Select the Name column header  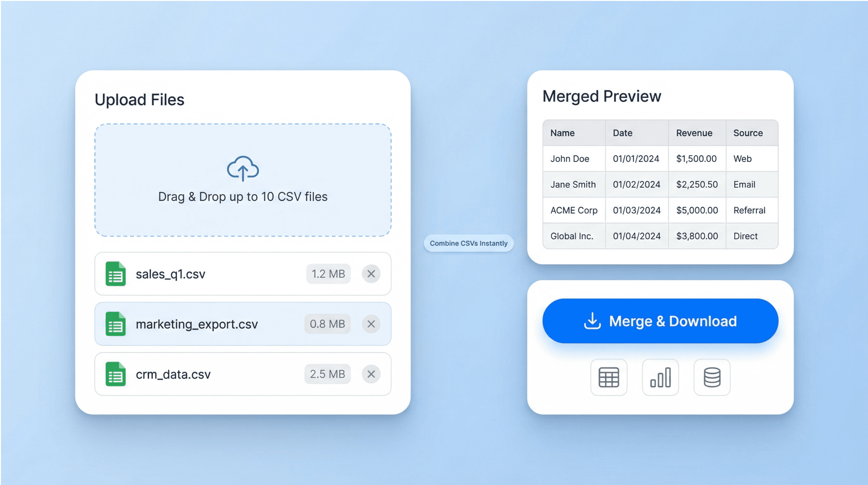[x=562, y=133]
